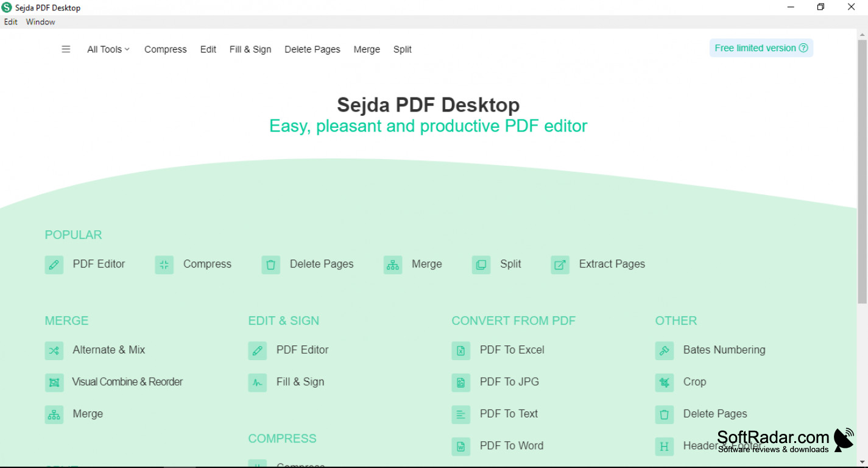Click the Fill & Sign signature icon

point(258,383)
